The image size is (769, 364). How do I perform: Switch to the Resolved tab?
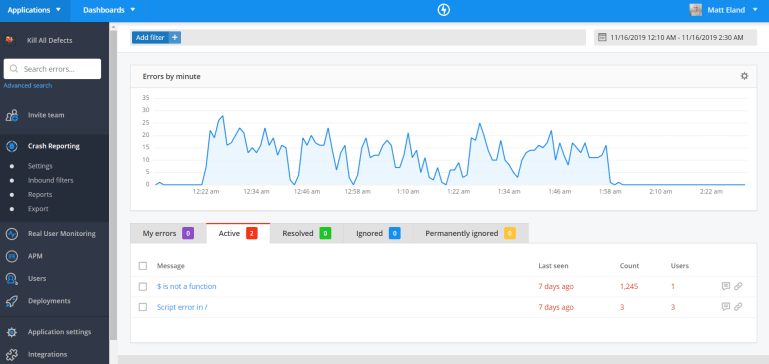pos(307,234)
